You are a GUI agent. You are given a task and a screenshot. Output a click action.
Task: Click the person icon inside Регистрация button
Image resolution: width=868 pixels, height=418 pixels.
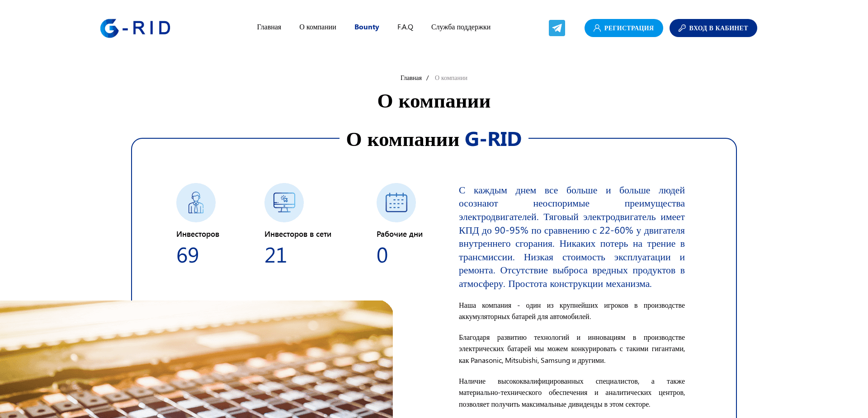click(596, 28)
